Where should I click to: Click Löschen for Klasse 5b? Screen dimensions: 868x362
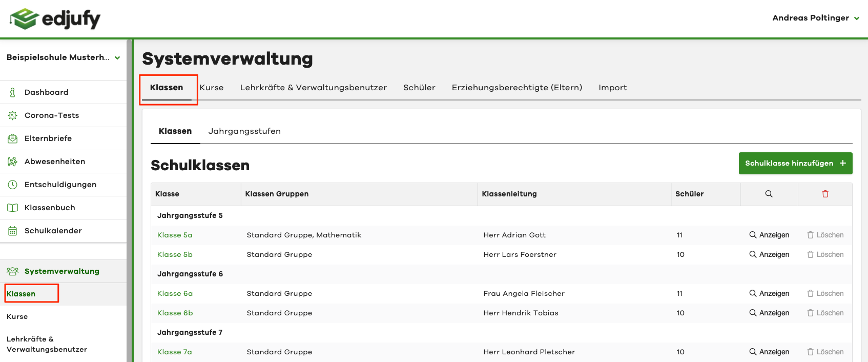(x=825, y=254)
